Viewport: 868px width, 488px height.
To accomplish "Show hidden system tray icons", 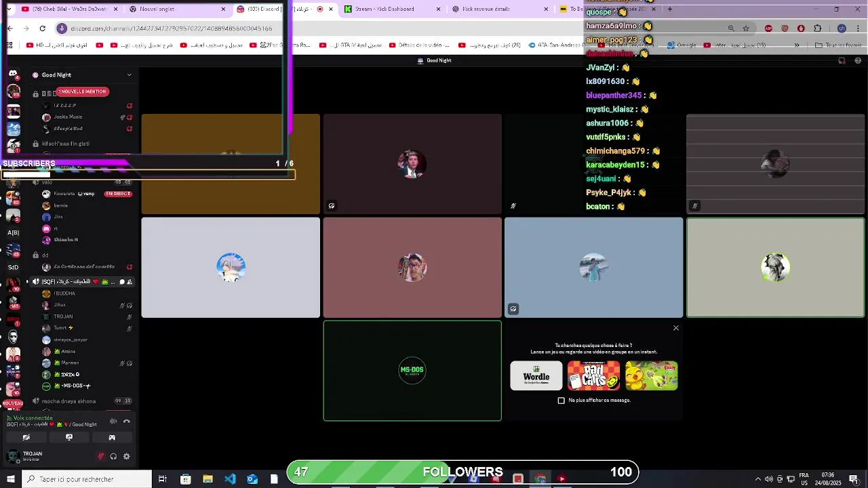I will click(758, 479).
